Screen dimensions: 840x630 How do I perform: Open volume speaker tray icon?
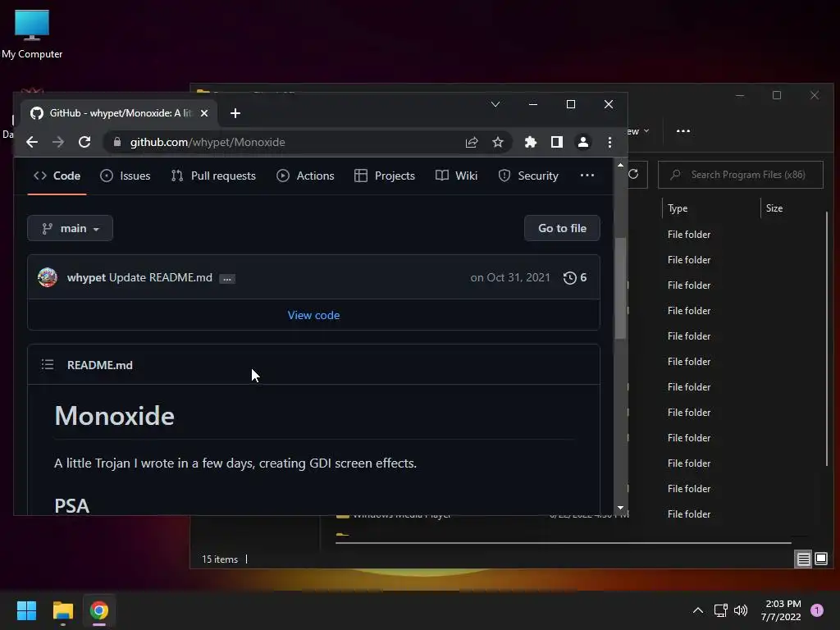click(741, 610)
